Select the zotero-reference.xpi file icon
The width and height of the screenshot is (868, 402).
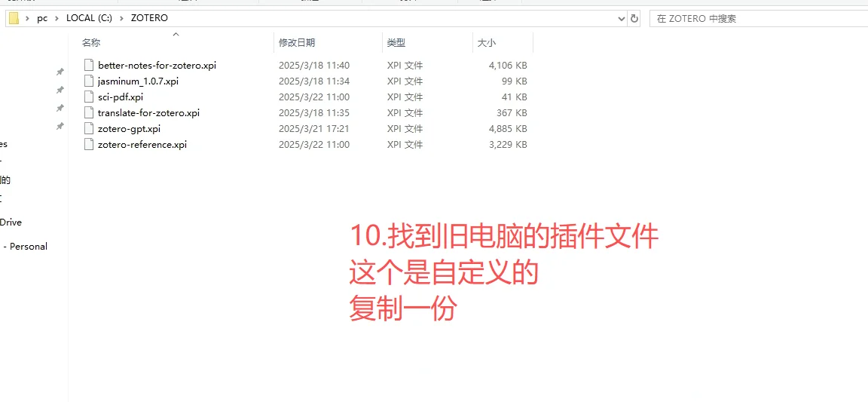[89, 145]
